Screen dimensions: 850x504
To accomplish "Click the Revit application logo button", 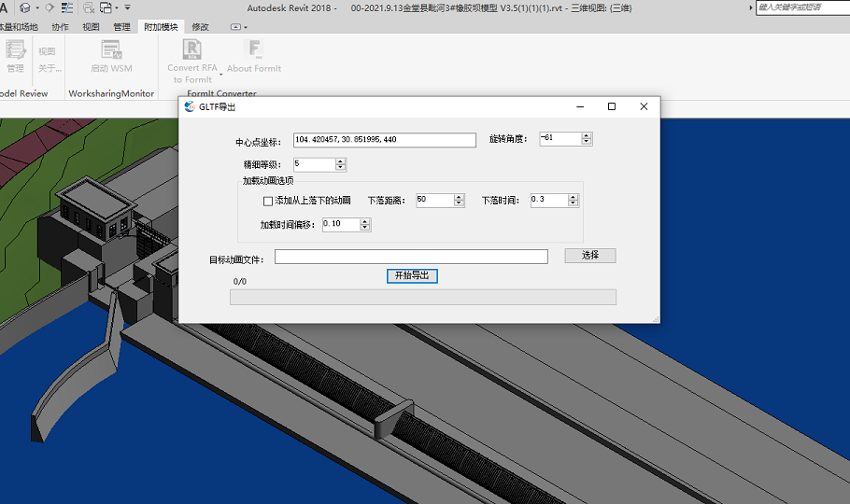I will tap(5, 7).
